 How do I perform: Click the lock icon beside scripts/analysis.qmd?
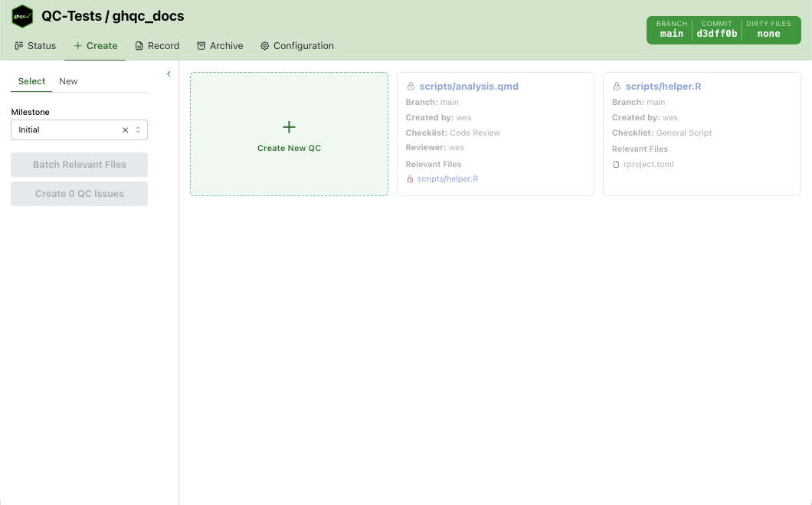point(411,87)
